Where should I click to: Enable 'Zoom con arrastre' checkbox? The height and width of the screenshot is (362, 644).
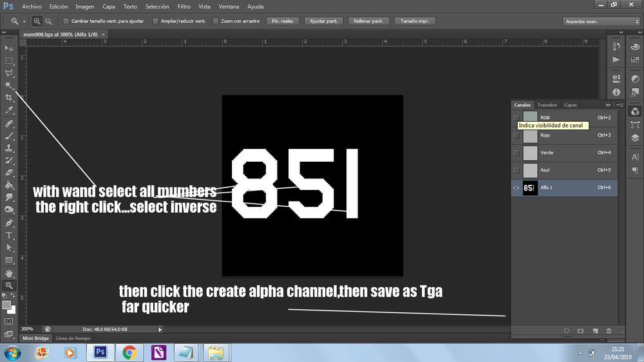(x=215, y=21)
